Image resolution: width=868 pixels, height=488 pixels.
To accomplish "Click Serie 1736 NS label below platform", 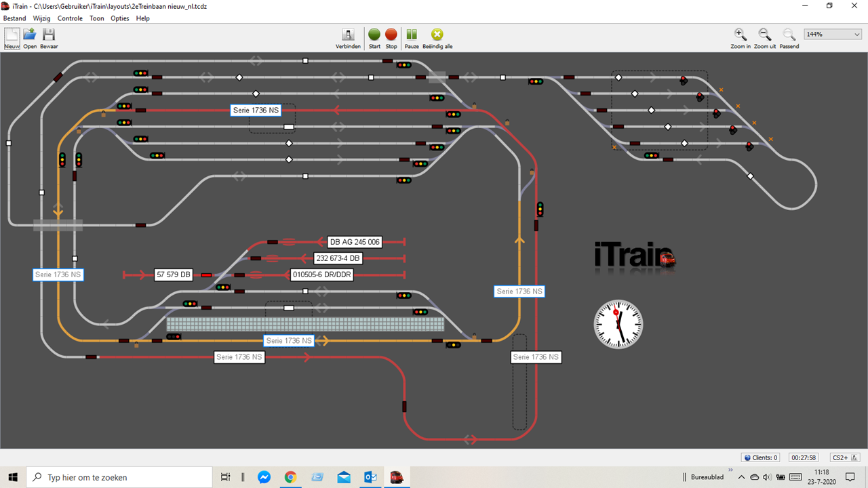I will (x=289, y=340).
